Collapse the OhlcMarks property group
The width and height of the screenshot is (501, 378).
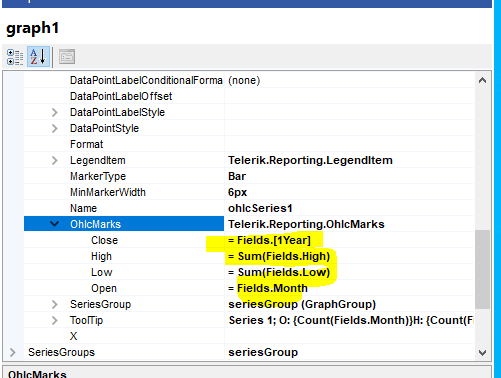[54, 224]
